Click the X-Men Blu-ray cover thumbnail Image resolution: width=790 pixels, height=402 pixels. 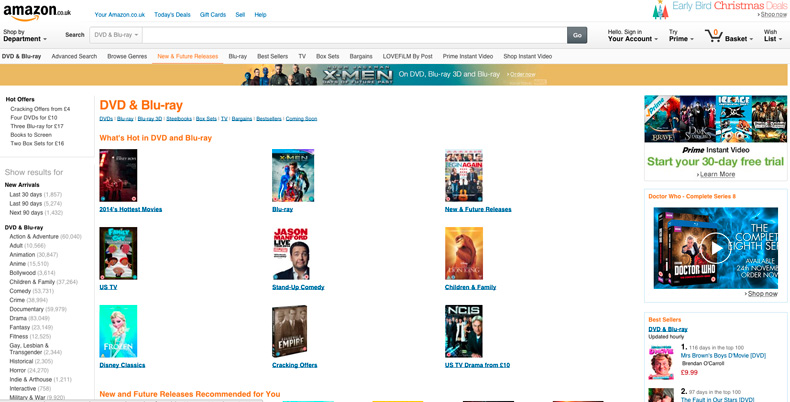[293, 175]
